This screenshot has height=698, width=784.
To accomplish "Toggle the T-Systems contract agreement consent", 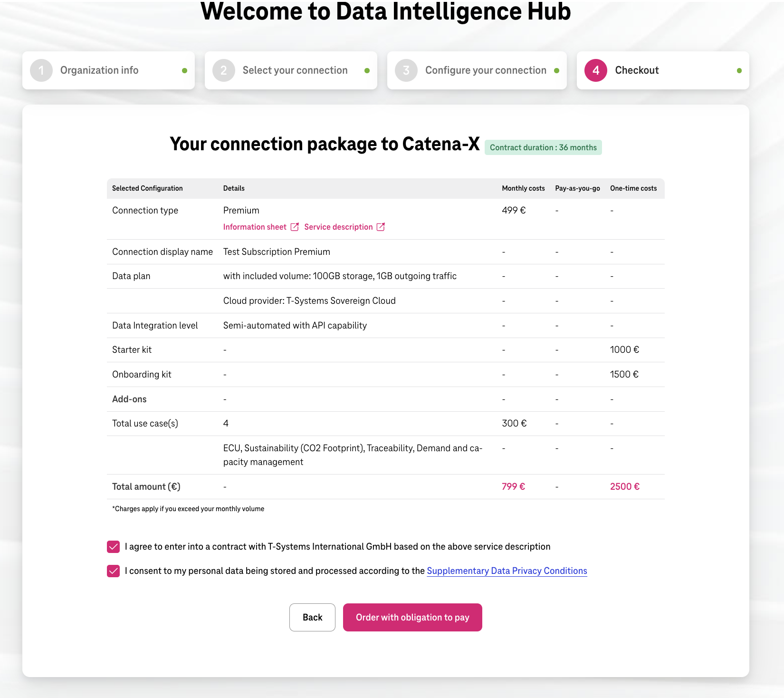I will [113, 547].
